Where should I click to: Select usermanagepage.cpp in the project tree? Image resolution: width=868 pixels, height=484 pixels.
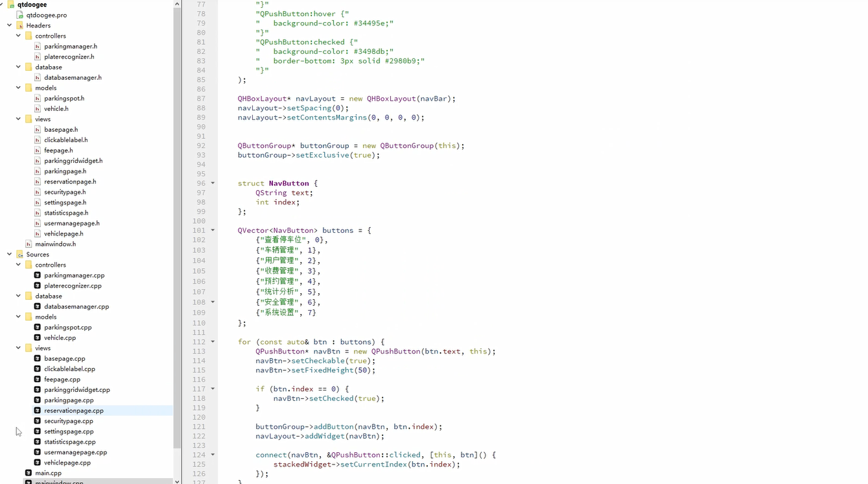75,452
